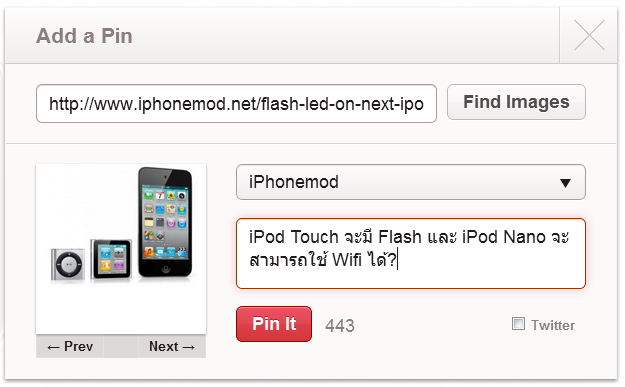Click the iPod Nano in preview image

click(111, 259)
